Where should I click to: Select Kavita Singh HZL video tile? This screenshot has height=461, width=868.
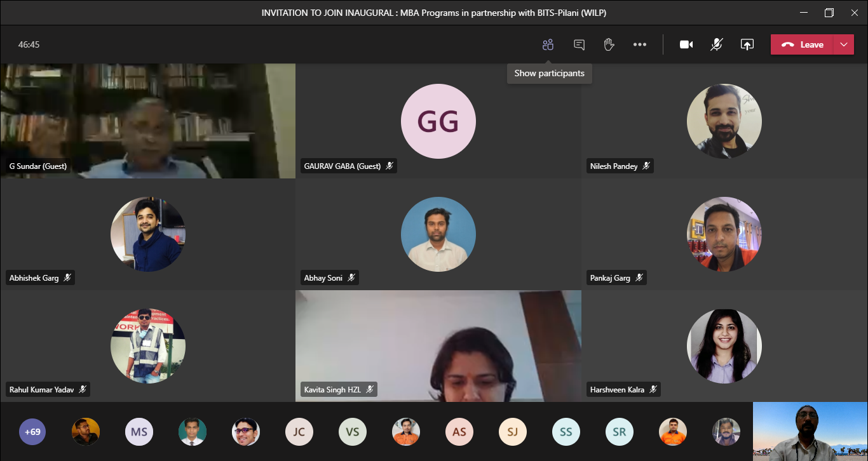point(438,346)
